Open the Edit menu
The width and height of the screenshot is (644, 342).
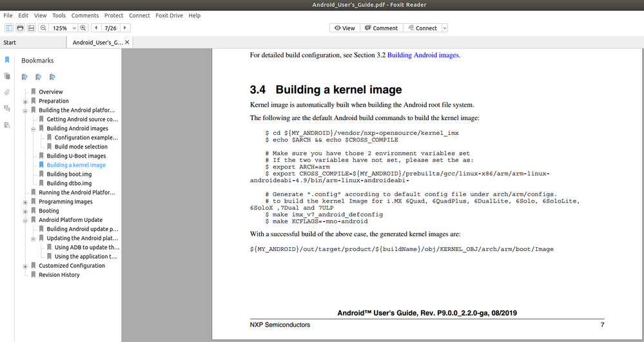tap(23, 15)
